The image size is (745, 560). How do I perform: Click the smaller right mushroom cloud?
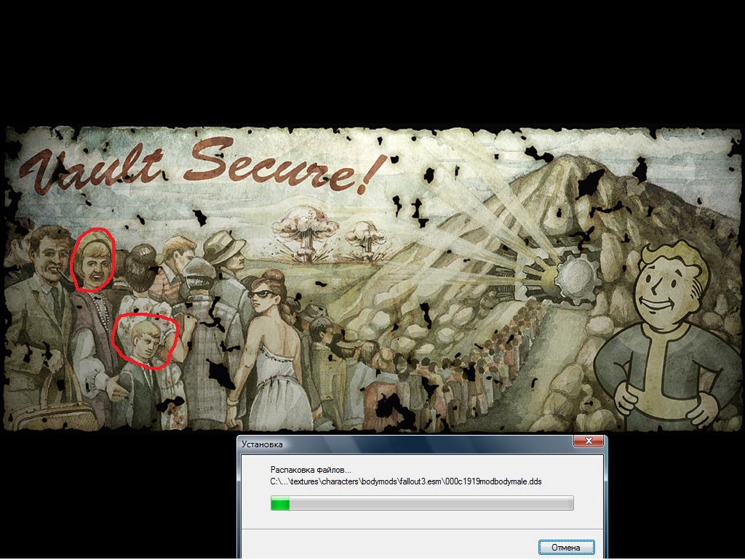(359, 233)
